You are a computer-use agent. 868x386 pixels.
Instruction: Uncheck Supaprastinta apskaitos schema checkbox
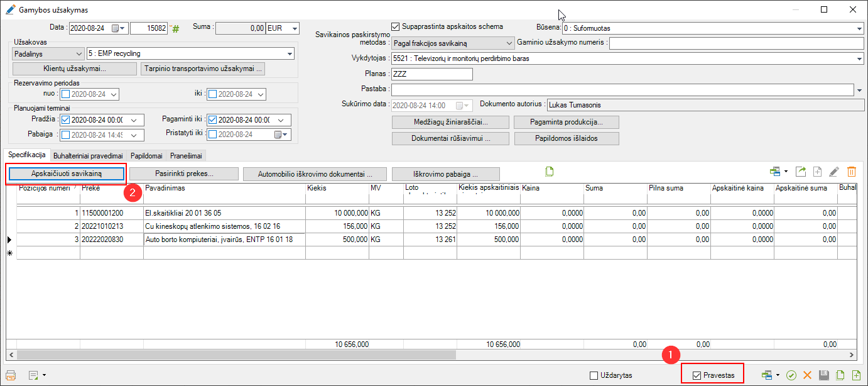click(395, 27)
